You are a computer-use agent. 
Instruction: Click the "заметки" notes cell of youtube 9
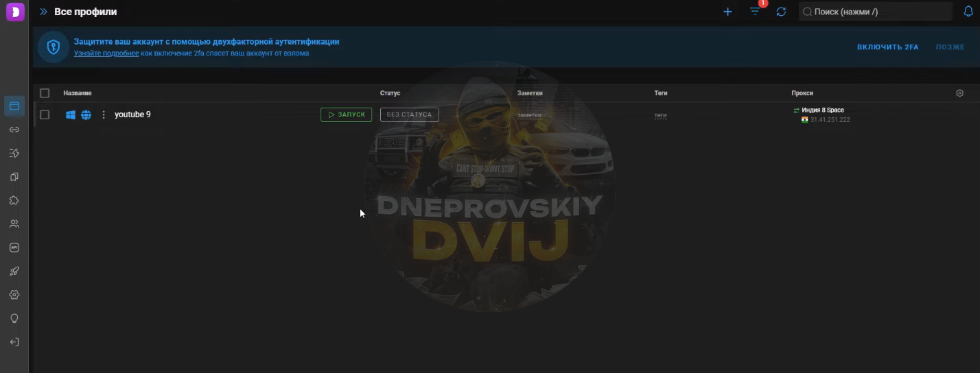point(529,115)
